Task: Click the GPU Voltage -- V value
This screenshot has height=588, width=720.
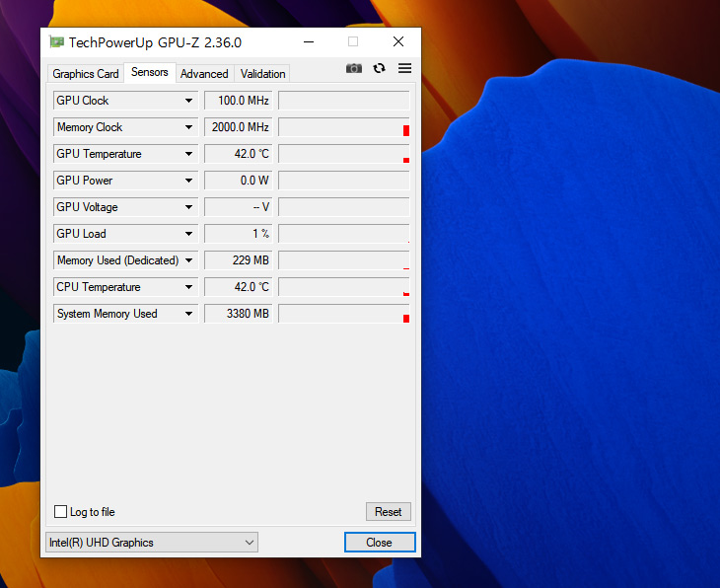Action: 239,207
